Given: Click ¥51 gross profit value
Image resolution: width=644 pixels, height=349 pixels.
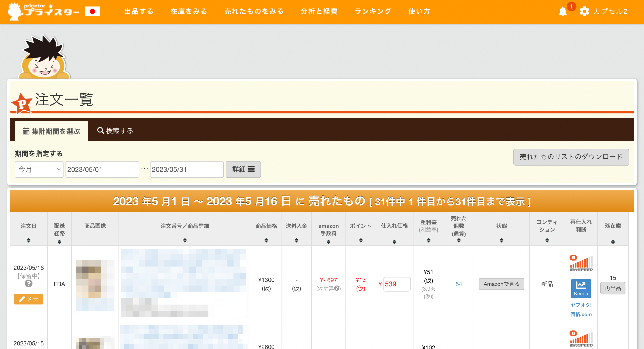Looking at the screenshot, I should 428,272.
